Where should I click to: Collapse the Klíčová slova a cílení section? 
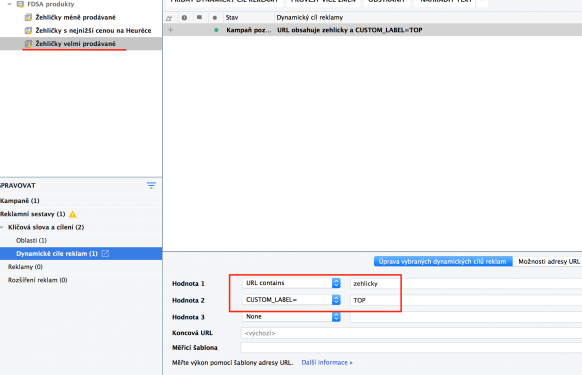(x=3, y=227)
